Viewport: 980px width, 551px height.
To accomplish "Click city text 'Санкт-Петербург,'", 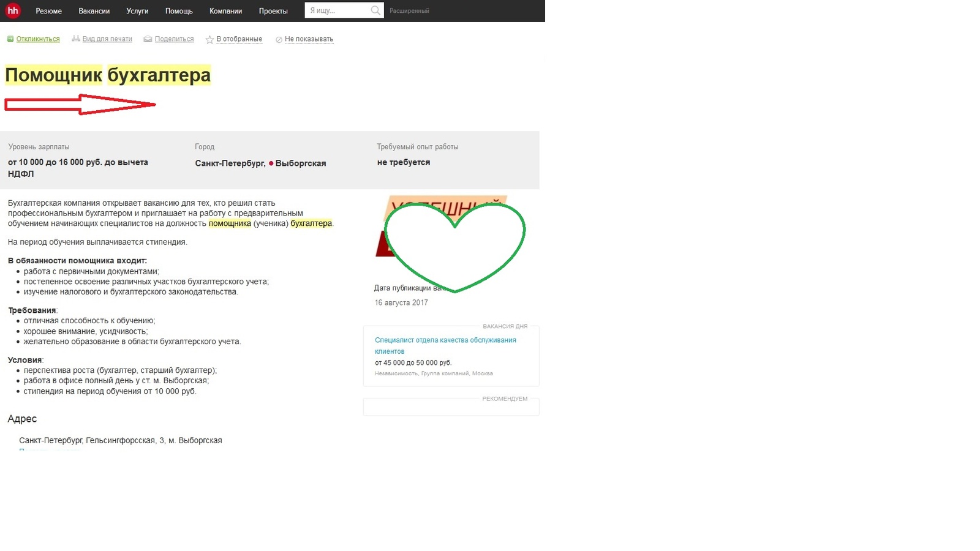I will click(x=230, y=163).
